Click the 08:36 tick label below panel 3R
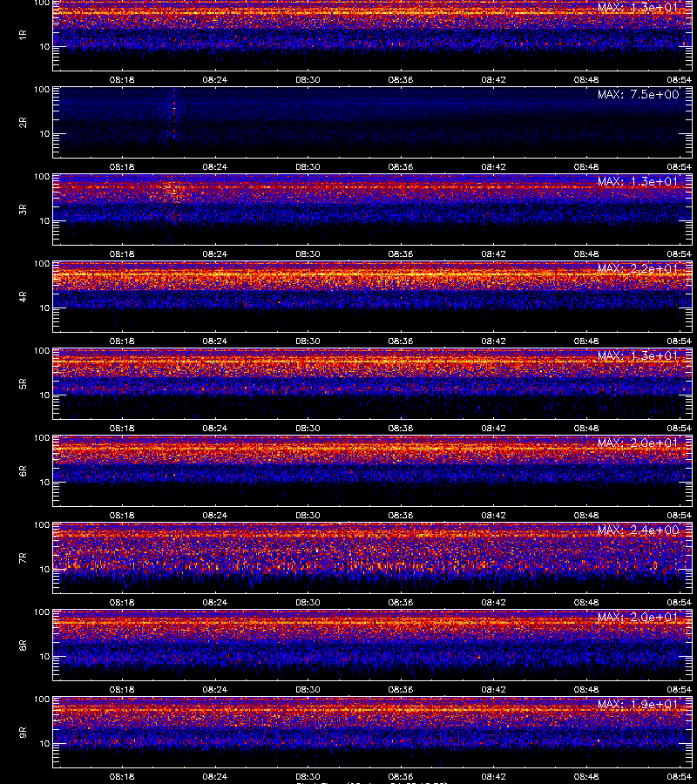This screenshot has height=784, width=697. [401, 253]
